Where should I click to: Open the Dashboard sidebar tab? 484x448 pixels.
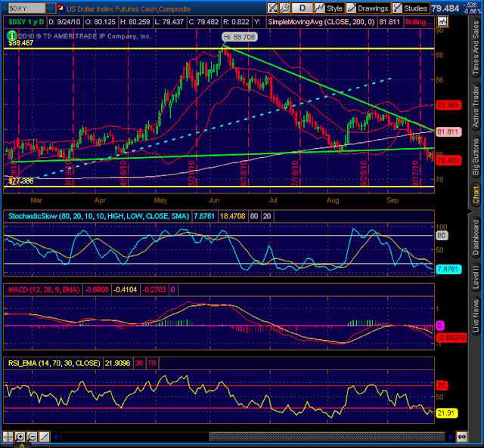476,237
